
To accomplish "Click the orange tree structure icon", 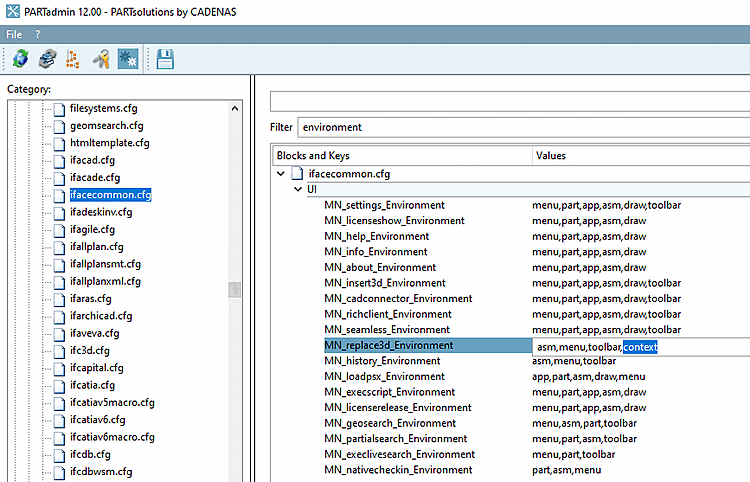I will [72, 60].
